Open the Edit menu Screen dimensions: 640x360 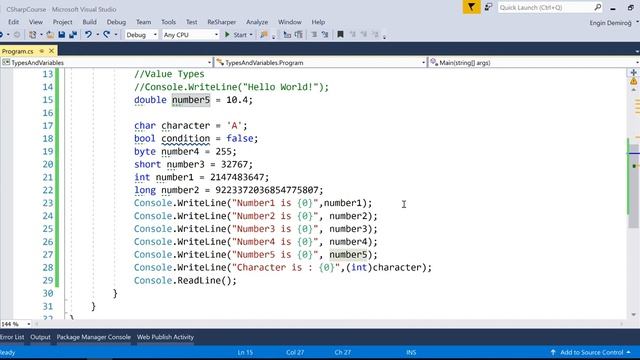coord(13,22)
